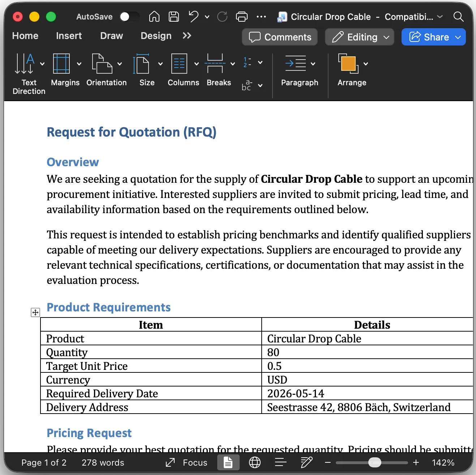The image size is (476, 475).
Task: Expand the Breaks dropdown arrow
Action: [x=233, y=64]
